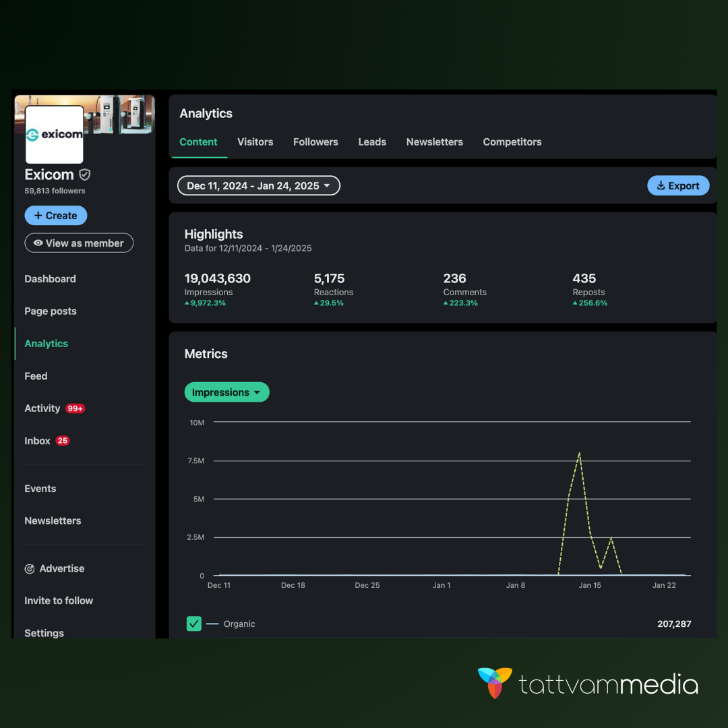This screenshot has height=728, width=728.
Task: Open Settings in the sidebar
Action: pyautogui.click(x=44, y=633)
